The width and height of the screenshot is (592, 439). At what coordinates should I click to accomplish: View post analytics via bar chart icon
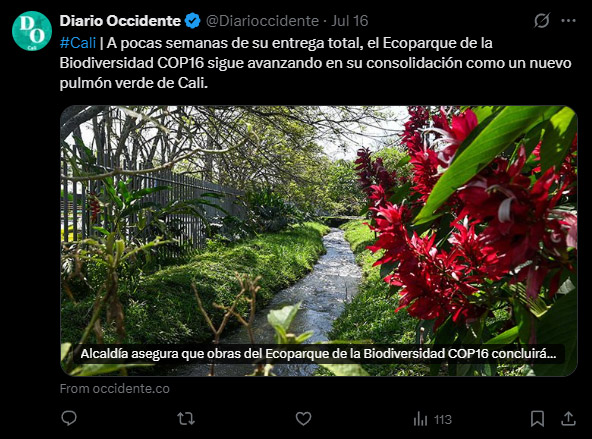[420, 419]
